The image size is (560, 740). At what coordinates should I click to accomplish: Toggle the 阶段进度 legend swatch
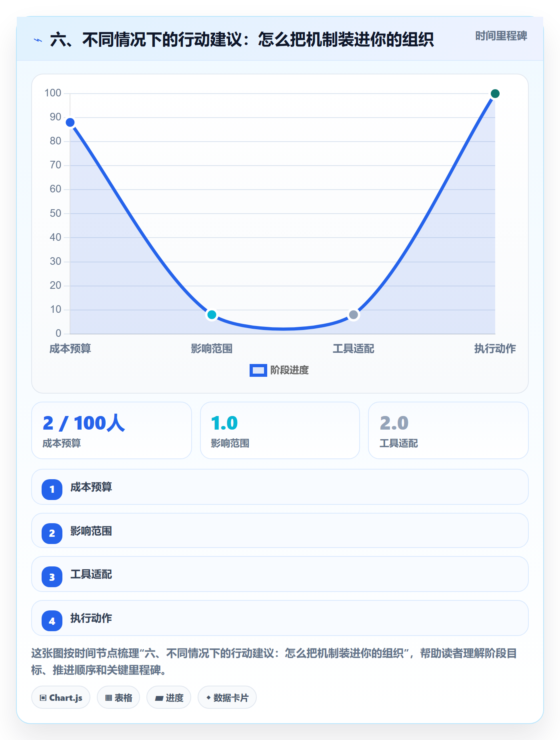tap(258, 370)
